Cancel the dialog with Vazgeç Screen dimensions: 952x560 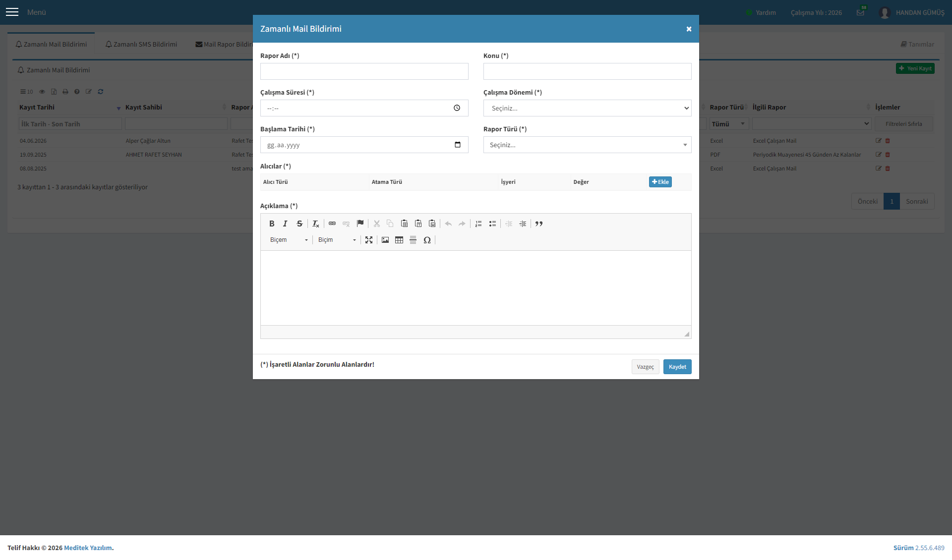click(646, 367)
